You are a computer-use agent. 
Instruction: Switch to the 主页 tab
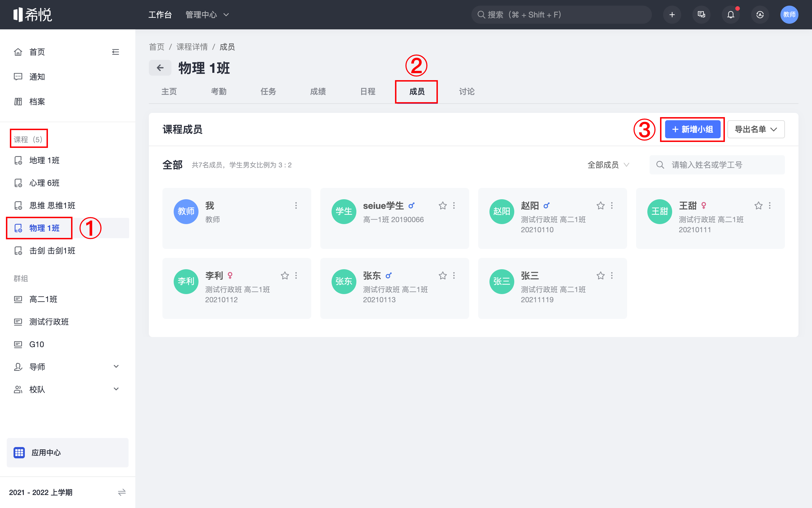point(169,91)
